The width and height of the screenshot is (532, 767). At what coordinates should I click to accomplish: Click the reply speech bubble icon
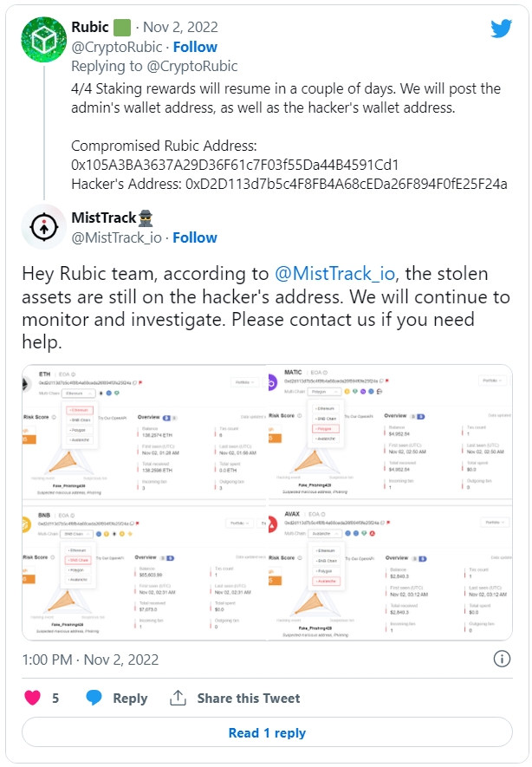click(x=94, y=698)
